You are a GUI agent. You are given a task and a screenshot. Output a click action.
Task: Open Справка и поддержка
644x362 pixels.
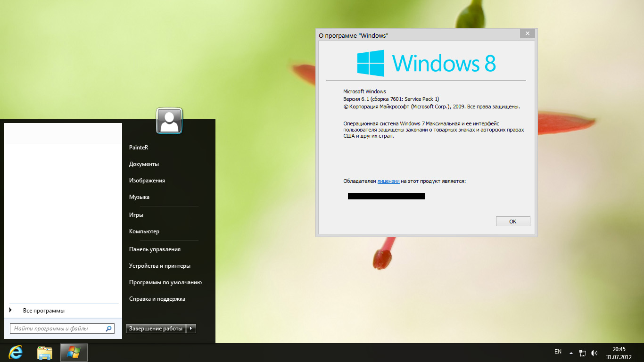[x=157, y=299]
